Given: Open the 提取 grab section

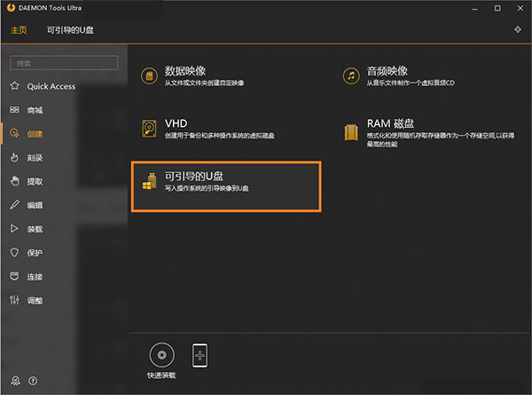Looking at the screenshot, I should point(27,181).
